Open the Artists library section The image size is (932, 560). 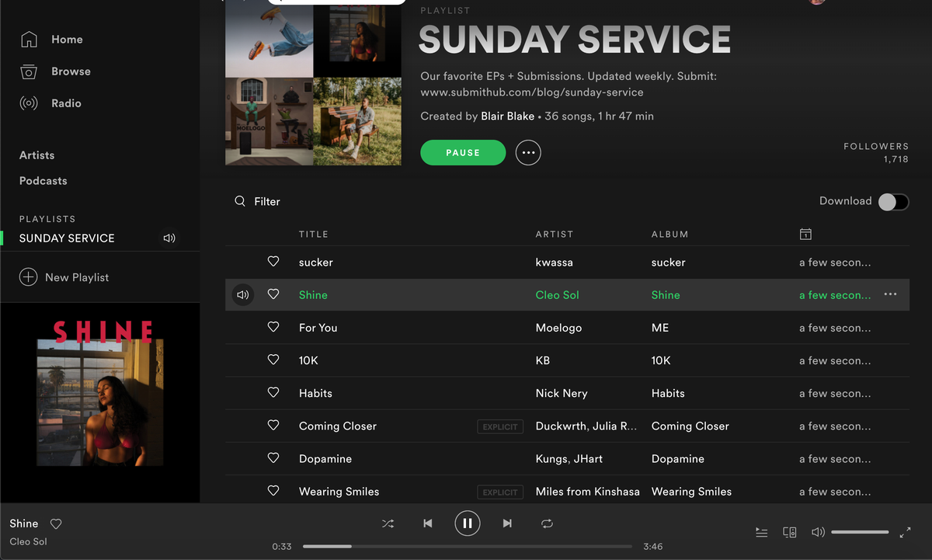tap(37, 155)
